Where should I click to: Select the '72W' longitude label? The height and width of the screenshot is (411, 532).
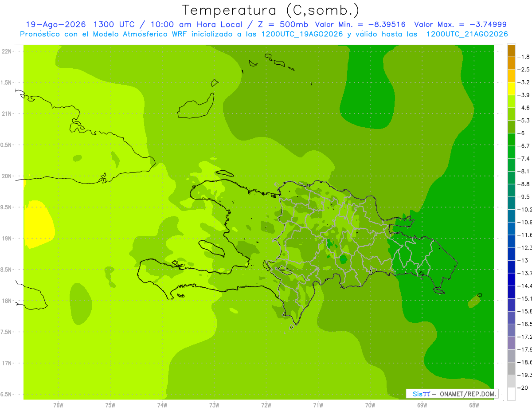coord(266,405)
